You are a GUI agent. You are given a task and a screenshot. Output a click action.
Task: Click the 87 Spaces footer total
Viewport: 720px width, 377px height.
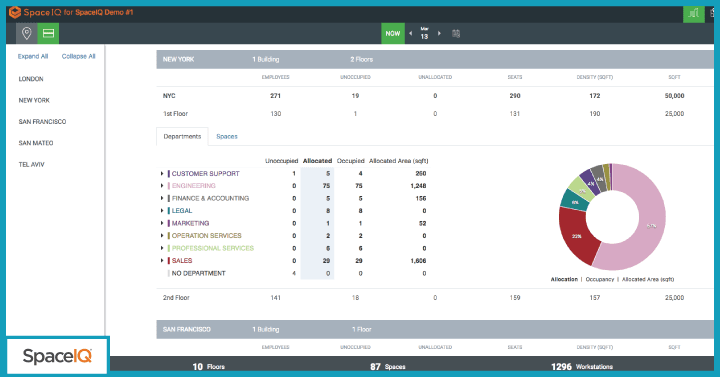click(388, 366)
